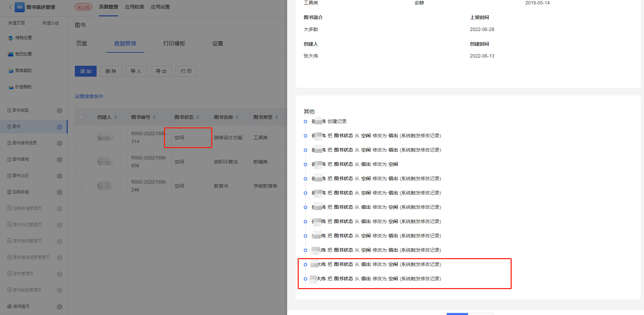
Task: Select the 数据管理 tab
Action: pyautogui.click(x=125, y=44)
